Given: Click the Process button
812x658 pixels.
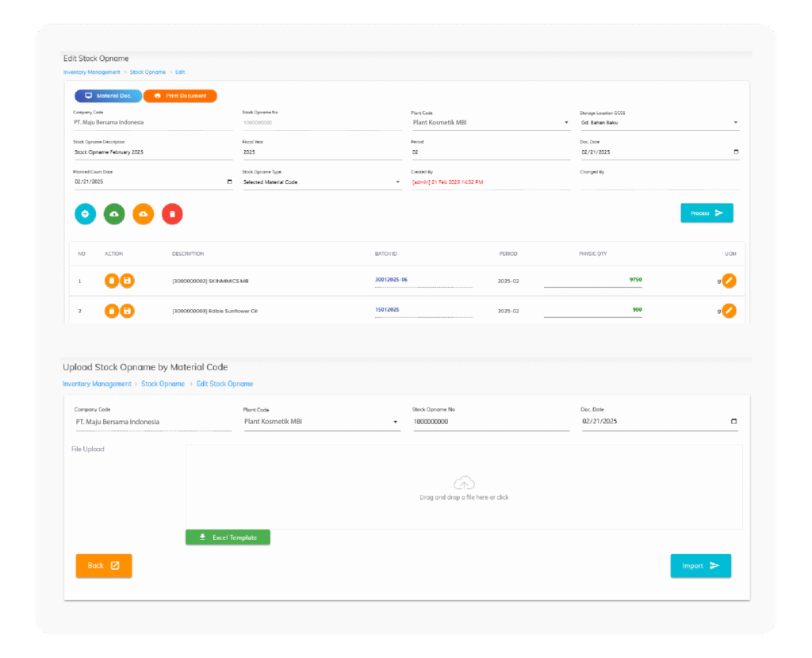Looking at the screenshot, I should coord(707,212).
